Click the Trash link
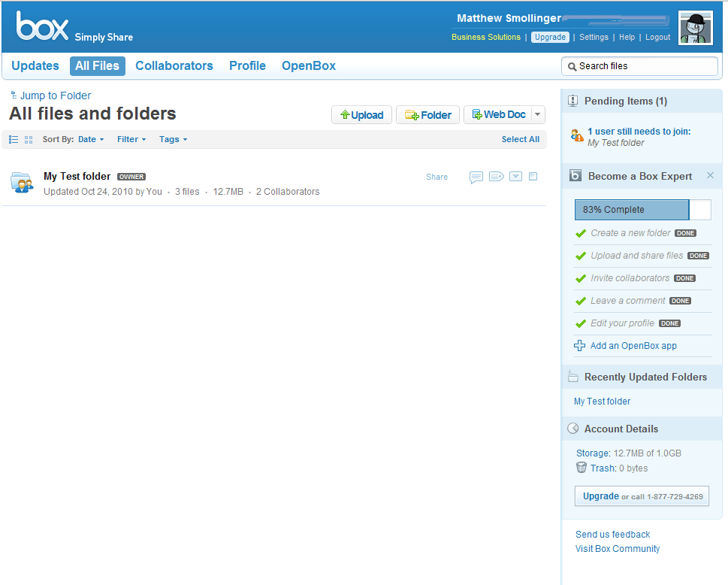 click(603, 468)
